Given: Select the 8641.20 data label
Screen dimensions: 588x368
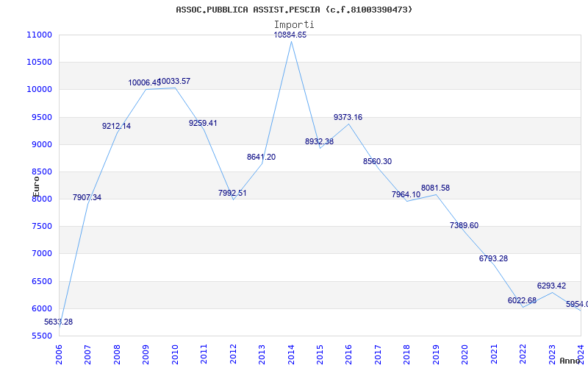Looking at the screenshot, I should (262, 157).
